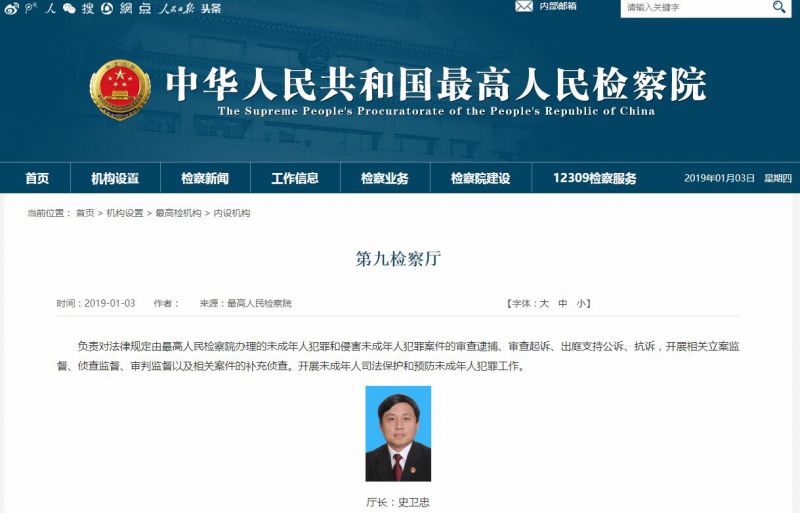Open the WeChat icon link

(69, 8)
